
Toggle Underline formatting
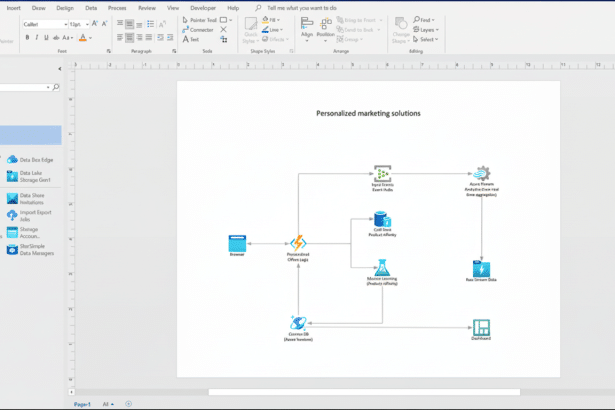[x=46, y=38]
